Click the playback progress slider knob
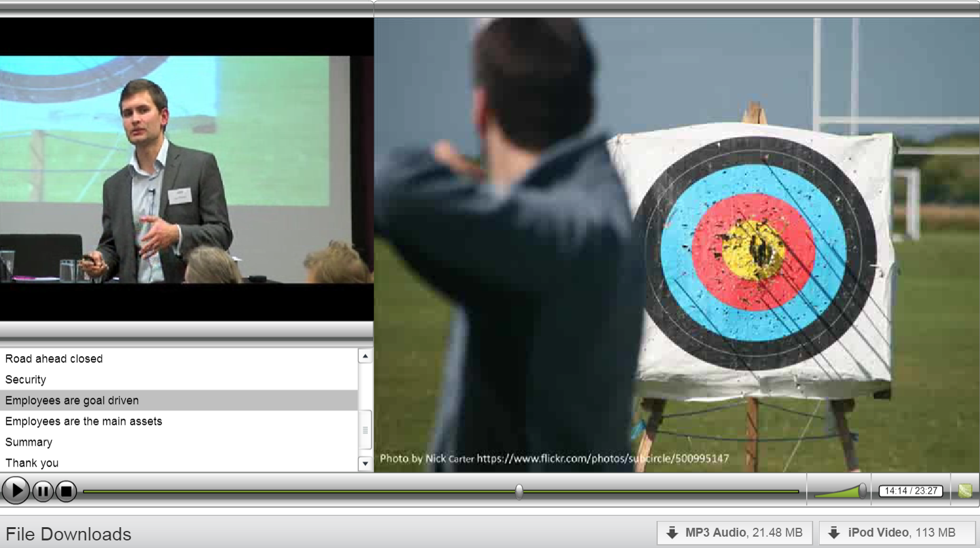The width and height of the screenshot is (980, 548). (519, 491)
